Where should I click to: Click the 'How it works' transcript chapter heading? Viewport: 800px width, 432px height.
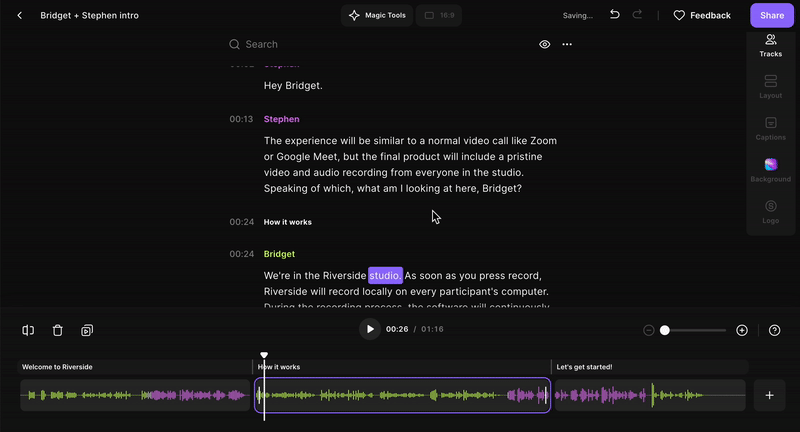tap(288, 222)
